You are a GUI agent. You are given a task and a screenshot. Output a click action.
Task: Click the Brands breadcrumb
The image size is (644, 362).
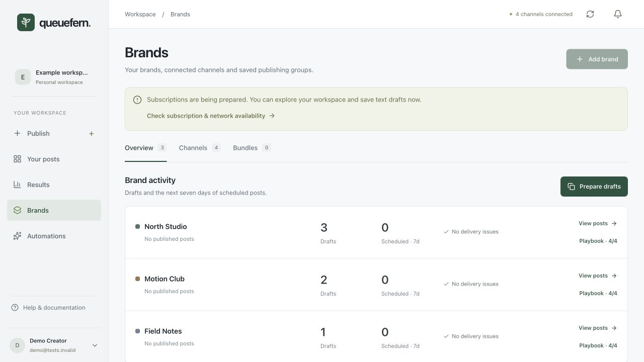[x=180, y=14]
